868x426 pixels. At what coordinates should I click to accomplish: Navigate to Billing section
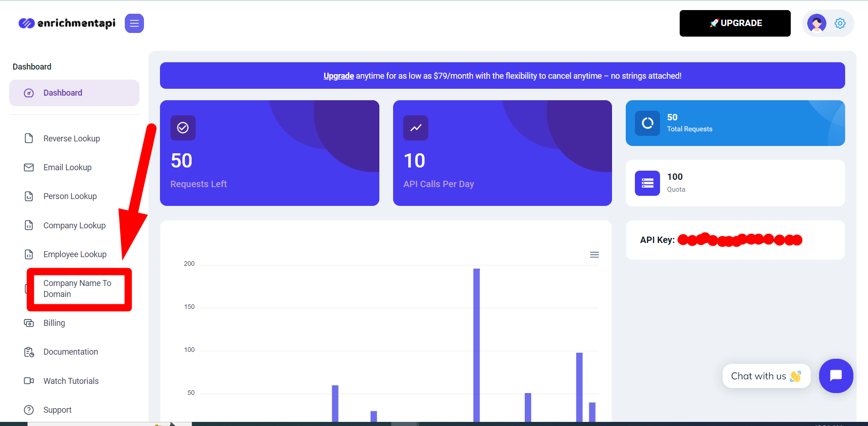(x=54, y=323)
